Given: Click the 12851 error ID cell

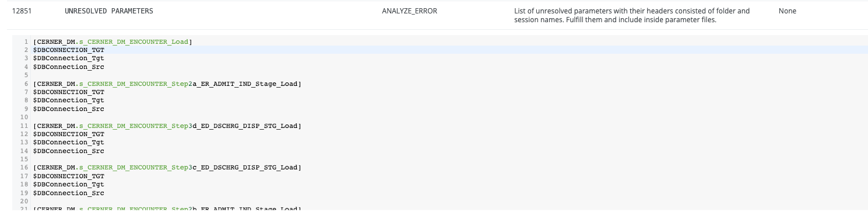Looking at the screenshot, I should (x=20, y=11).
